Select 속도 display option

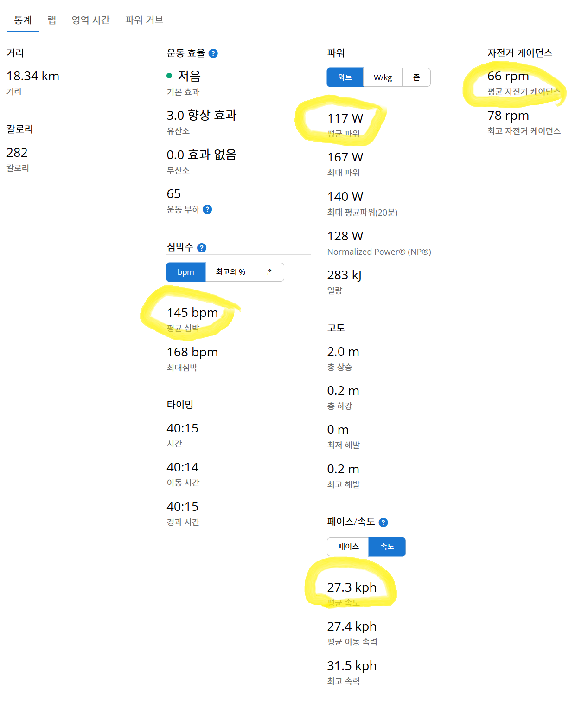387,547
